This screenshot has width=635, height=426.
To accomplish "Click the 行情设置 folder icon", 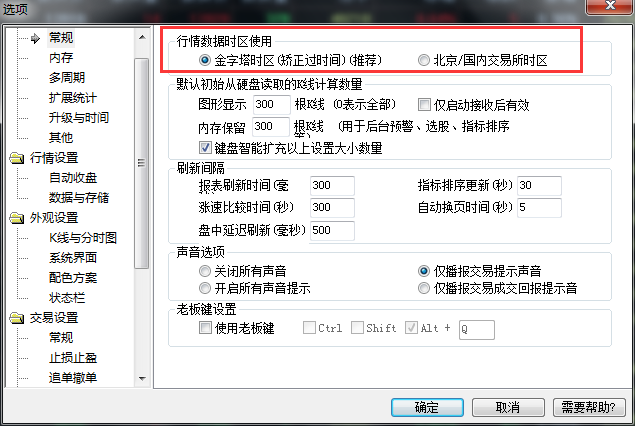I will click(17, 158).
